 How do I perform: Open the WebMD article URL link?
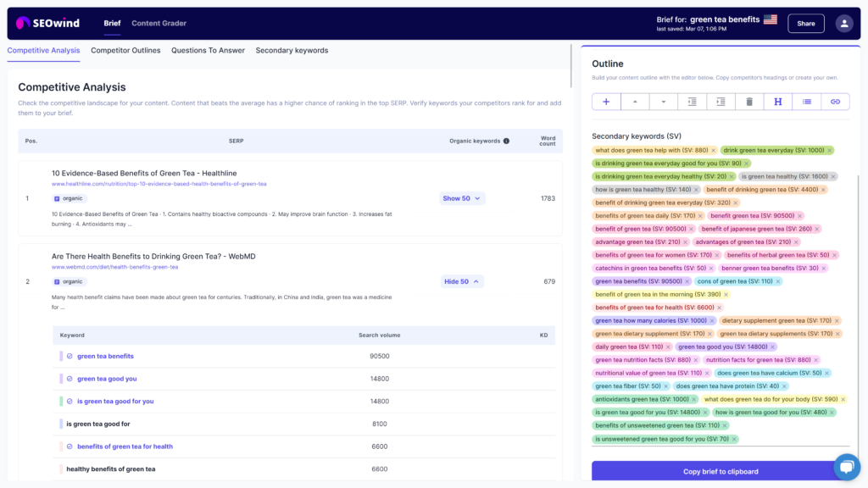point(114,267)
